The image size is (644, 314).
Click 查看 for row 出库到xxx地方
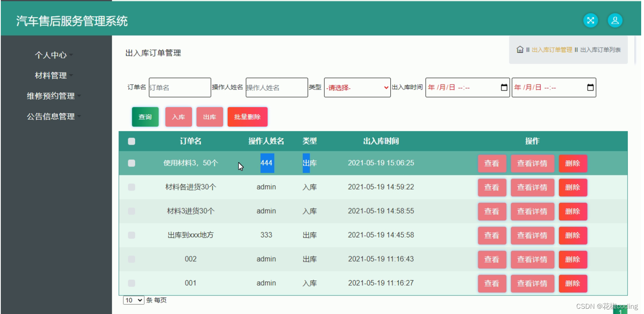pos(492,235)
